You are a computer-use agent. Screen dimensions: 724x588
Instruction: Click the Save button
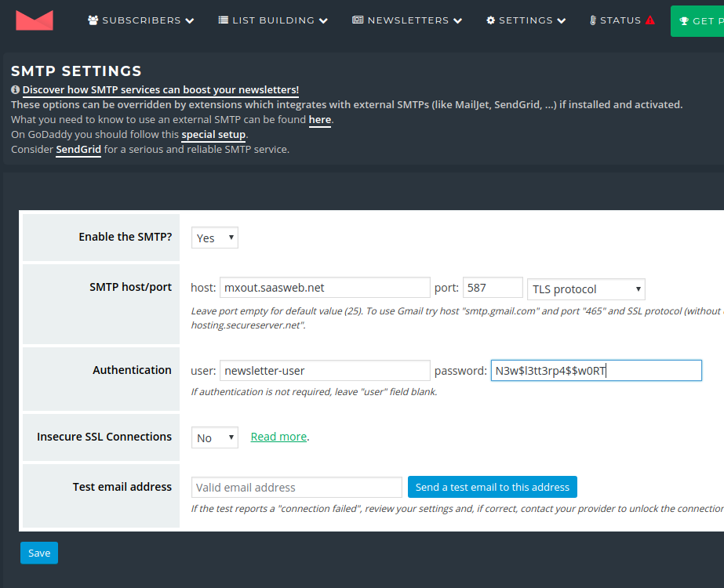tap(39, 553)
